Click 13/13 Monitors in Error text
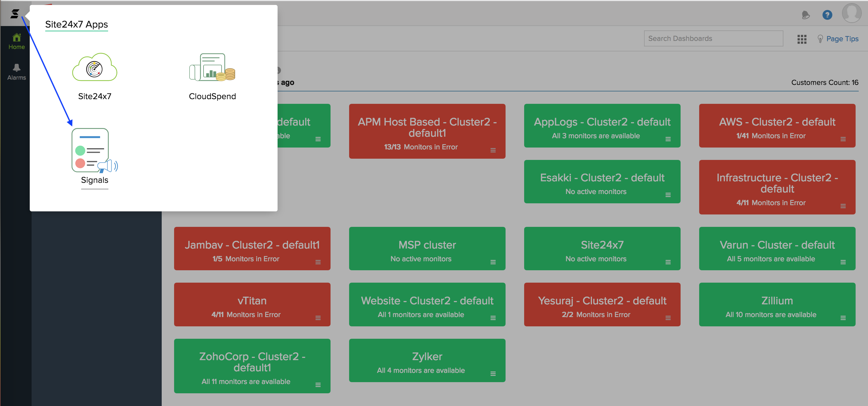Image resolution: width=868 pixels, height=406 pixels. click(x=420, y=147)
